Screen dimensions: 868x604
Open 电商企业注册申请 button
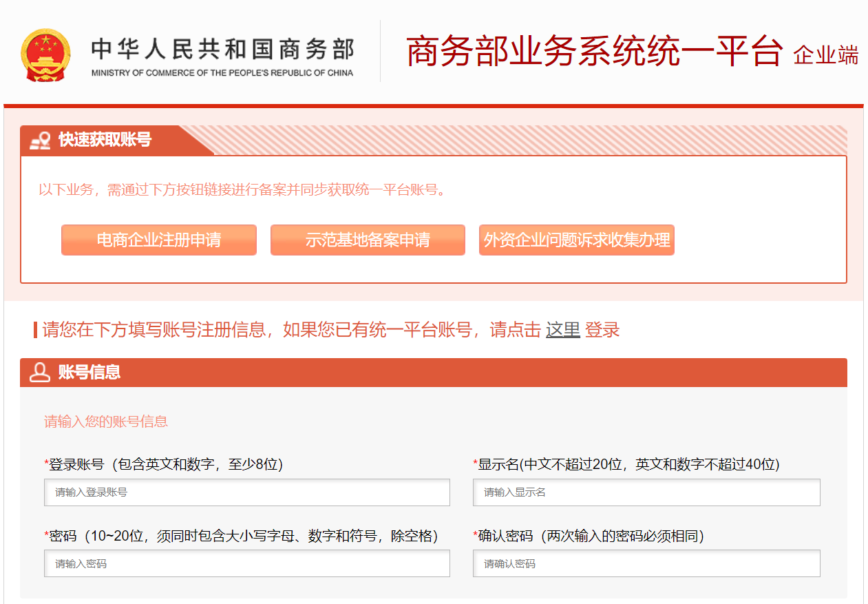159,240
